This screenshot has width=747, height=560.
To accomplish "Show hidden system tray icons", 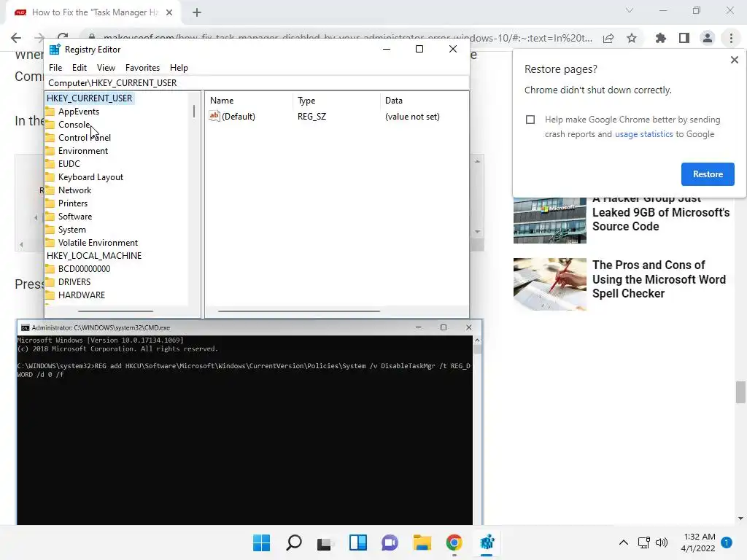I will pyautogui.click(x=623, y=542).
